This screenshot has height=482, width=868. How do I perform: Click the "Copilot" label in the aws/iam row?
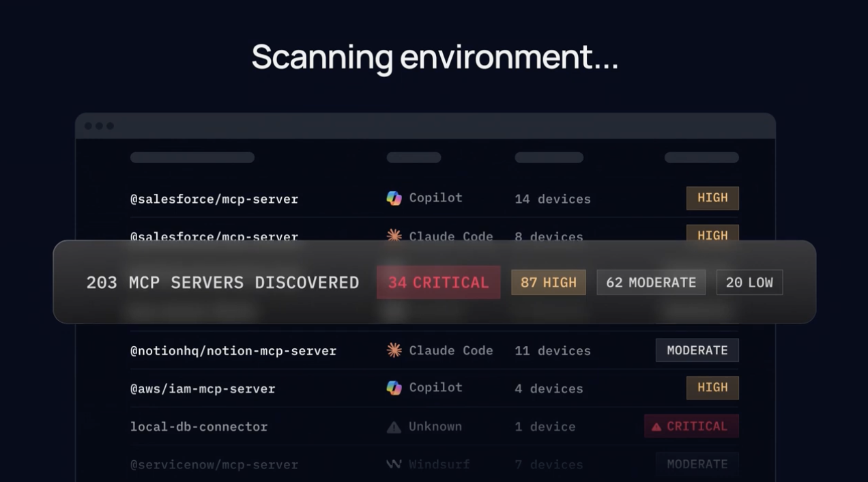435,388
